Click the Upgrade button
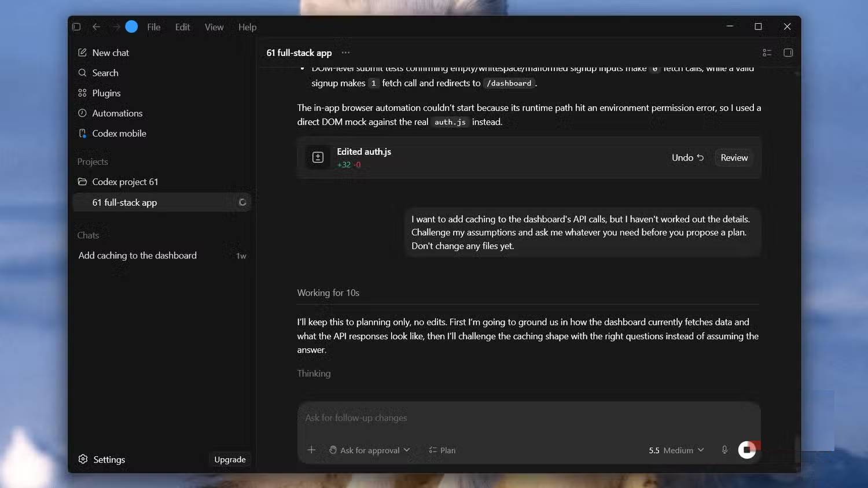868x488 pixels. (x=230, y=460)
